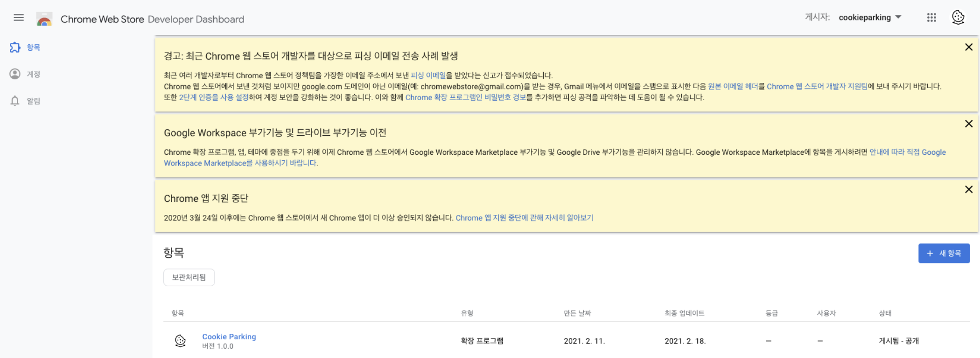Open Chrome 웹 스토어 개발자 지원팀 link

coord(817,86)
